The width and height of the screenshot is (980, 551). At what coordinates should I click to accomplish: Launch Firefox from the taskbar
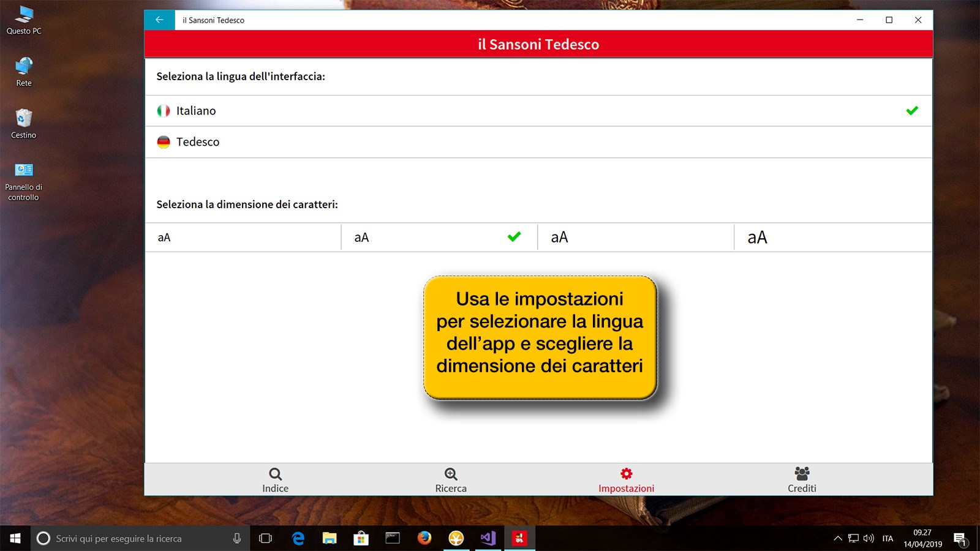pyautogui.click(x=424, y=538)
